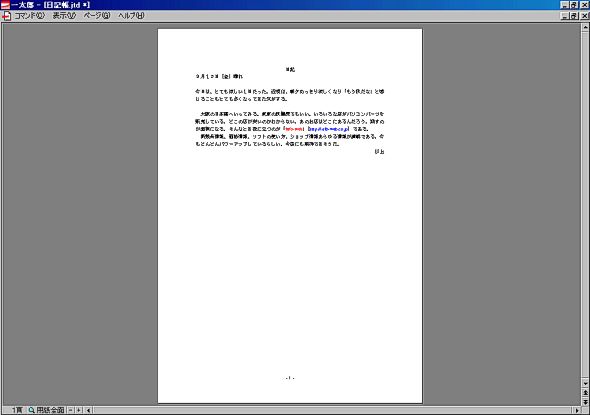This screenshot has height=415, width=590.
Task: Click the plus zoom-in button in status bar
Action: (x=79, y=410)
